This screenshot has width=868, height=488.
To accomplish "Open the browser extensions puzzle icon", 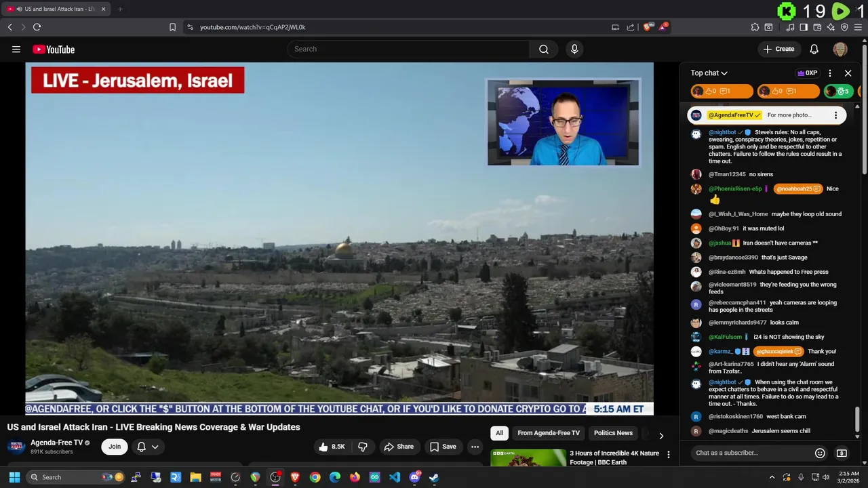I will [x=755, y=27].
